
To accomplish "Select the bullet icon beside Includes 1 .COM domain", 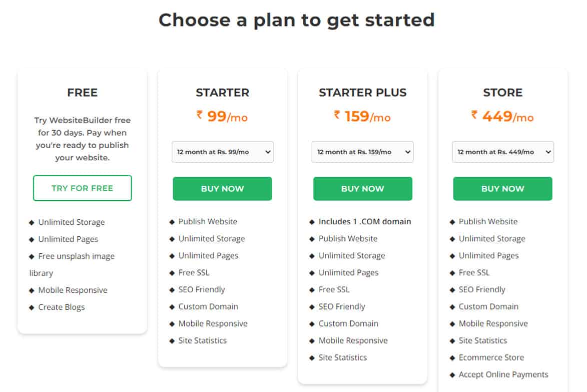I will [313, 222].
